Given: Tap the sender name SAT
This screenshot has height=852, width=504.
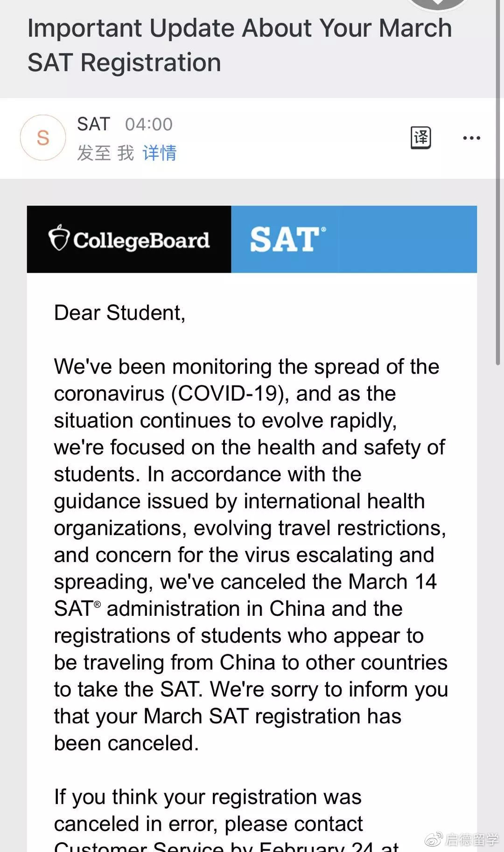Looking at the screenshot, I should point(93,124).
